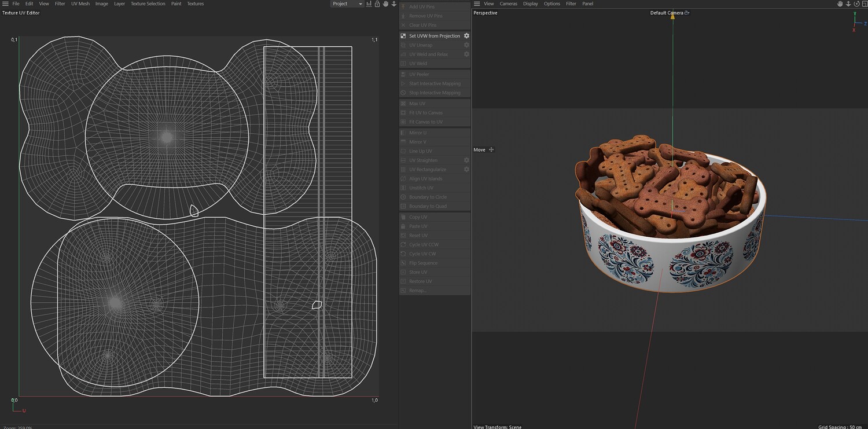Open Set UVW from Projection settings gear
The height and width of the screenshot is (429, 868).
pyautogui.click(x=466, y=36)
